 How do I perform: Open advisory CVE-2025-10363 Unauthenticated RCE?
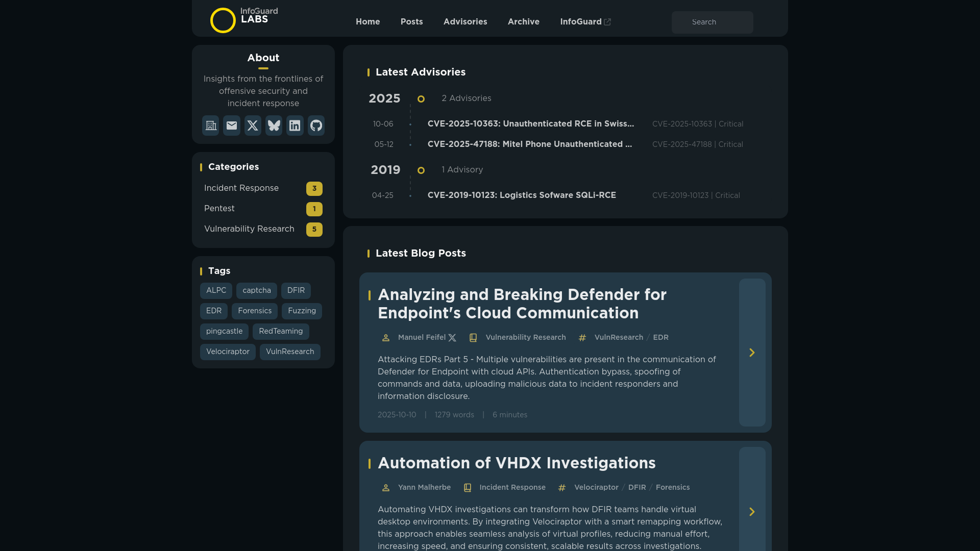click(531, 124)
